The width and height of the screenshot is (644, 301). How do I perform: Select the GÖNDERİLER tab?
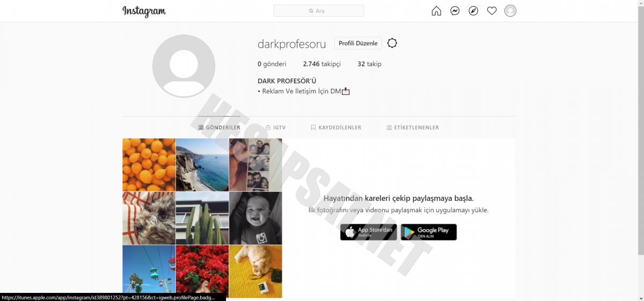pyautogui.click(x=219, y=128)
